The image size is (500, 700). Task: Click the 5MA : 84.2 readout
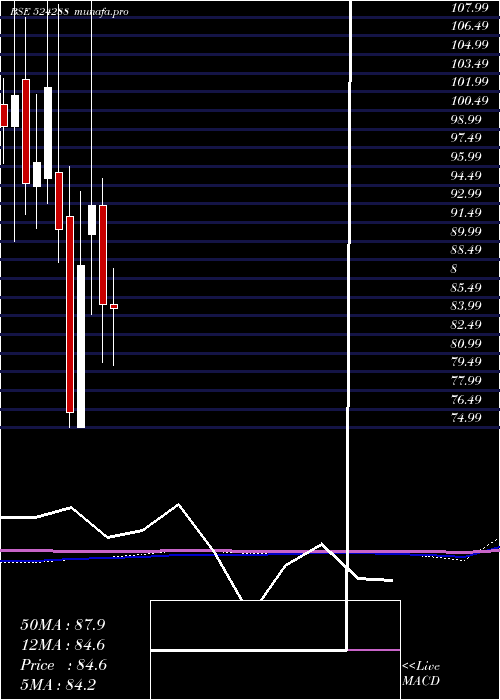58,685
